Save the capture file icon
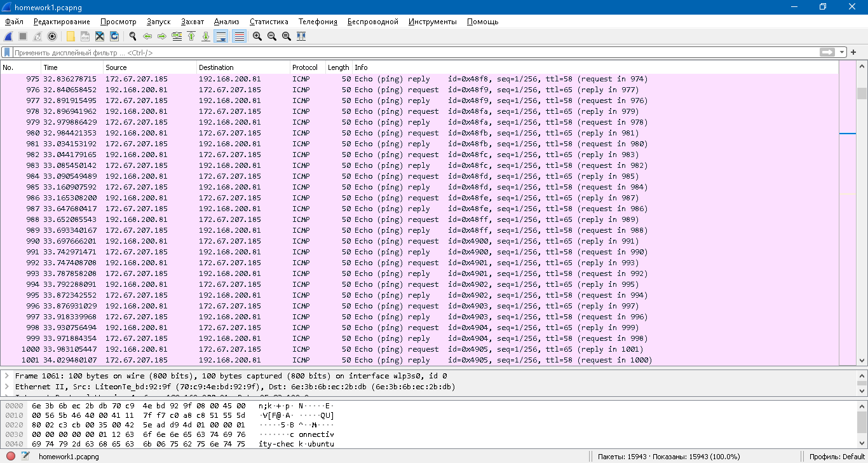The image size is (868, 463). pos(85,36)
